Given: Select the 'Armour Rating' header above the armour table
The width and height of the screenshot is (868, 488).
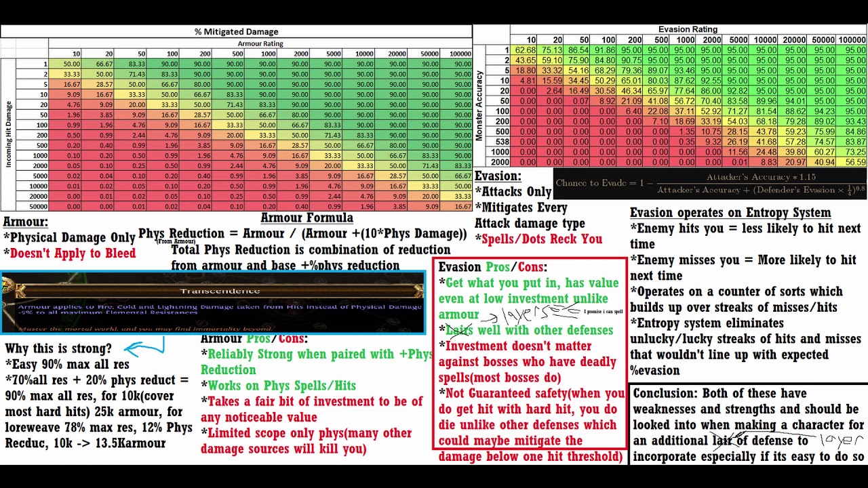Looking at the screenshot, I should point(260,43).
